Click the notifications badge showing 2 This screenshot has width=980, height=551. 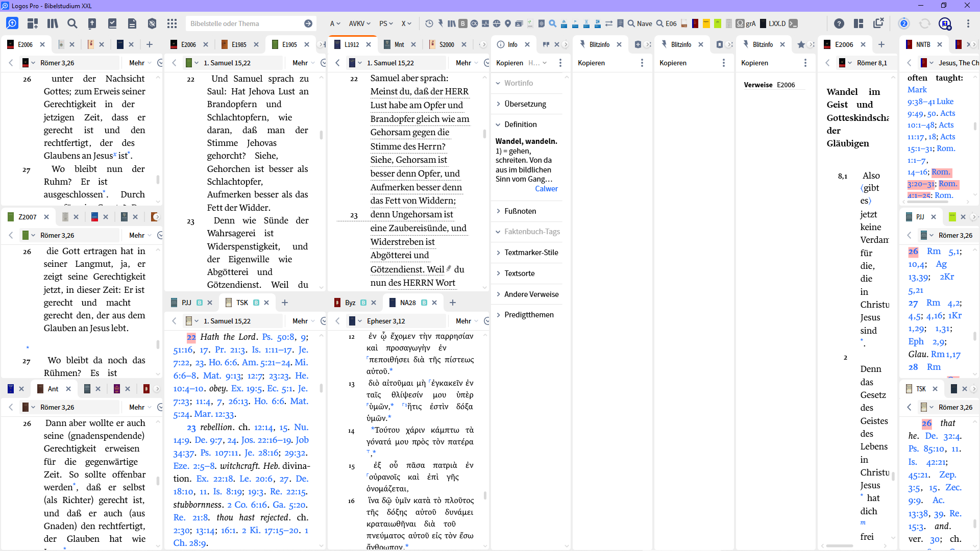904,23
